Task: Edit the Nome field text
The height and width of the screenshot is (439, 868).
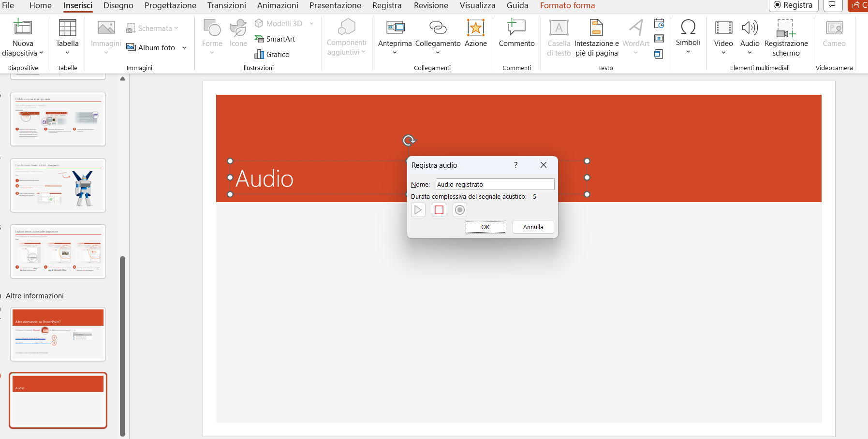Action: point(494,184)
